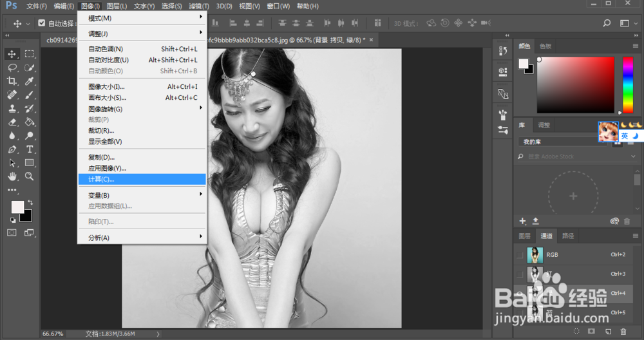Choose the Hand tool
644x340 pixels.
pyautogui.click(x=12, y=176)
